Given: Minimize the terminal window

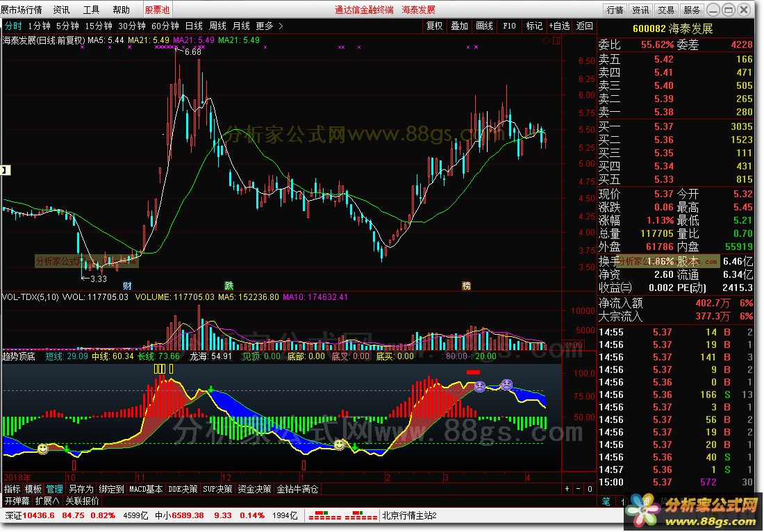Looking at the screenshot, I should (x=713, y=9).
